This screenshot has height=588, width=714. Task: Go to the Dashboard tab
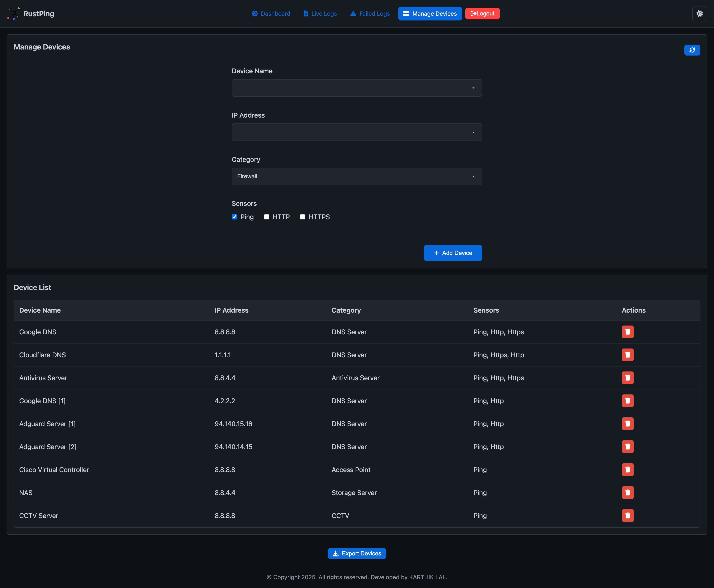pyautogui.click(x=271, y=14)
